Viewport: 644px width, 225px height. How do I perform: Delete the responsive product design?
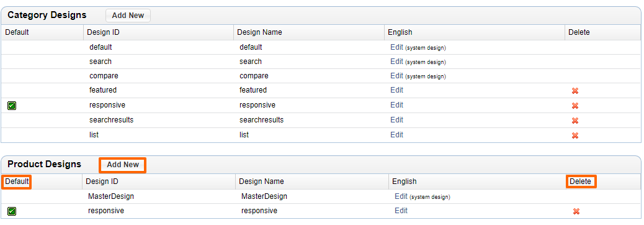click(576, 211)
